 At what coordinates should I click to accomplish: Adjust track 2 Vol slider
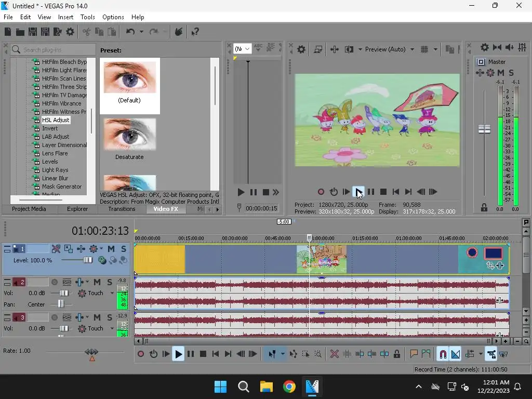tap(63, 293)
